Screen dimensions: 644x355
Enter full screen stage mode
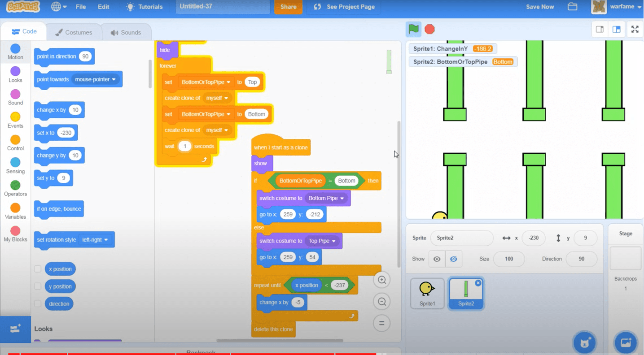(x=635, y=29)
